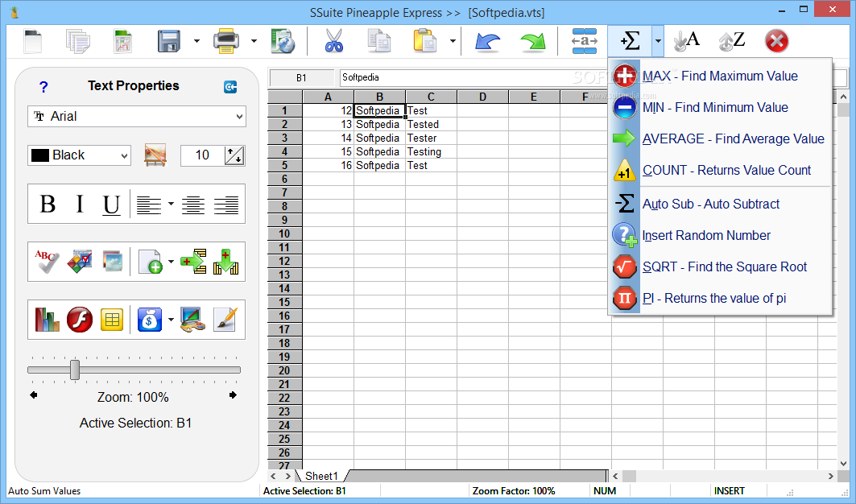Align text right
This screenshot has width=856, height=504.
click(x=226, y=205)
